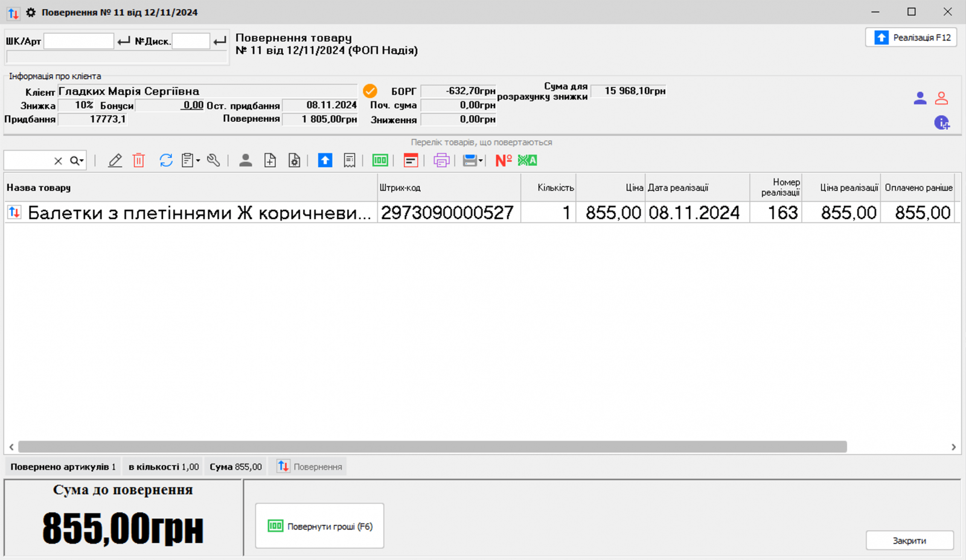Click the red-blue arrows icon near Повернення label
966x560 pixels.
point(283,466)
